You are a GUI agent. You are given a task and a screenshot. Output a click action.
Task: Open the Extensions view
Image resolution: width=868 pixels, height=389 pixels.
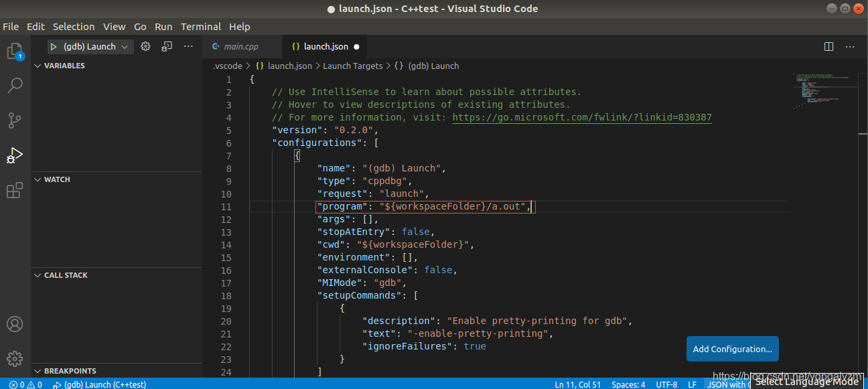tap(15, 190)
